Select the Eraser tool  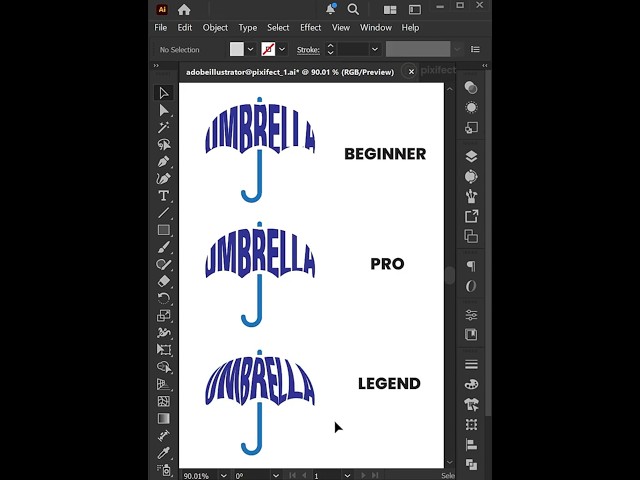[x=164, y=281]
